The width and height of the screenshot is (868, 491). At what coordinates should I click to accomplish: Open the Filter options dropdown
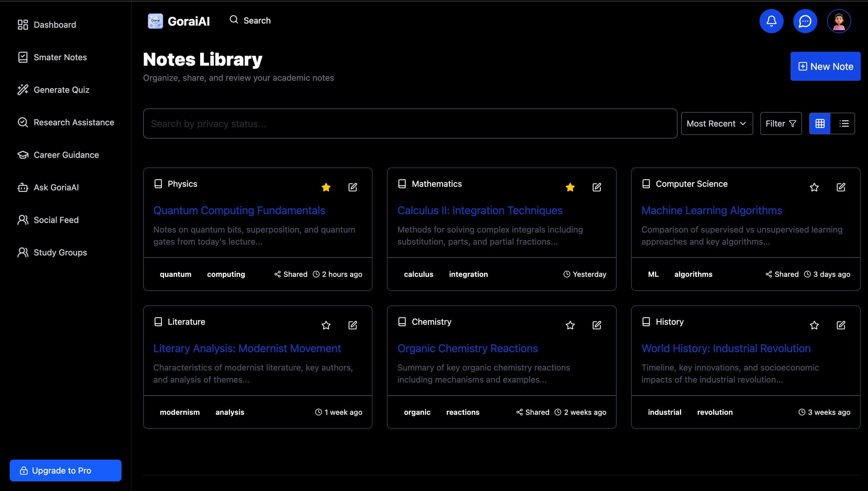pos(781,124)
